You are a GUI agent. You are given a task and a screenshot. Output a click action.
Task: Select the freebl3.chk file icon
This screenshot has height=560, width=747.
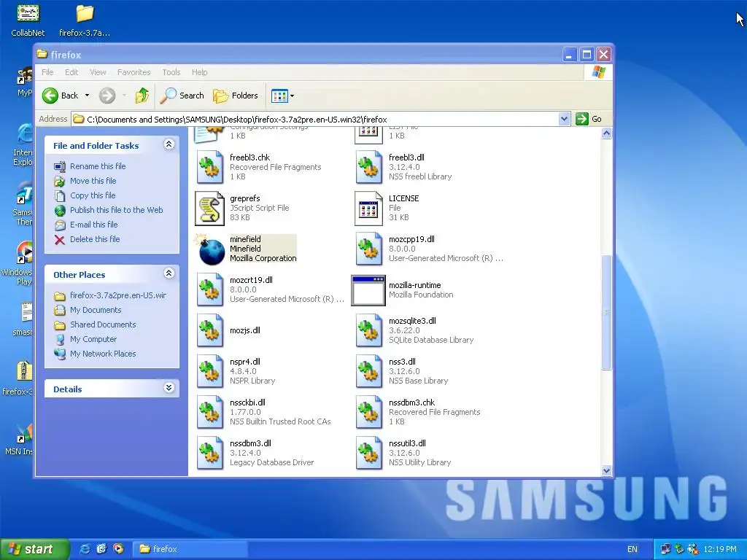tap(209, 167)
